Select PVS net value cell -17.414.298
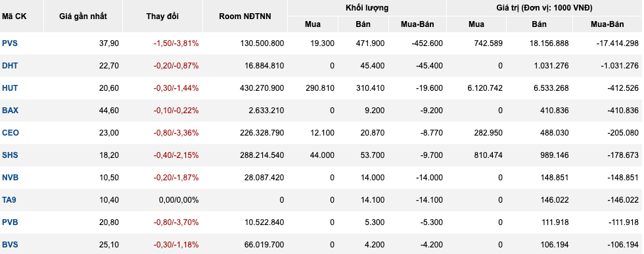644x254 pixels. tap(617, 43)
